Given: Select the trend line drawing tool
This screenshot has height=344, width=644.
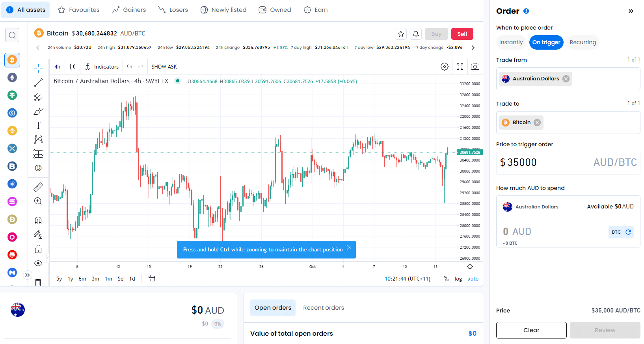Looking at the screenshot, I should point(38,83).
